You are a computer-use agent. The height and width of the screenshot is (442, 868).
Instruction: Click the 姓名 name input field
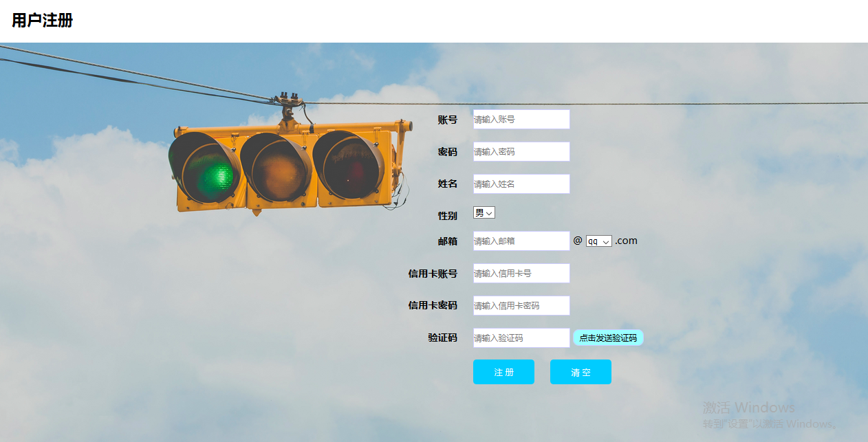coord(521,184)
